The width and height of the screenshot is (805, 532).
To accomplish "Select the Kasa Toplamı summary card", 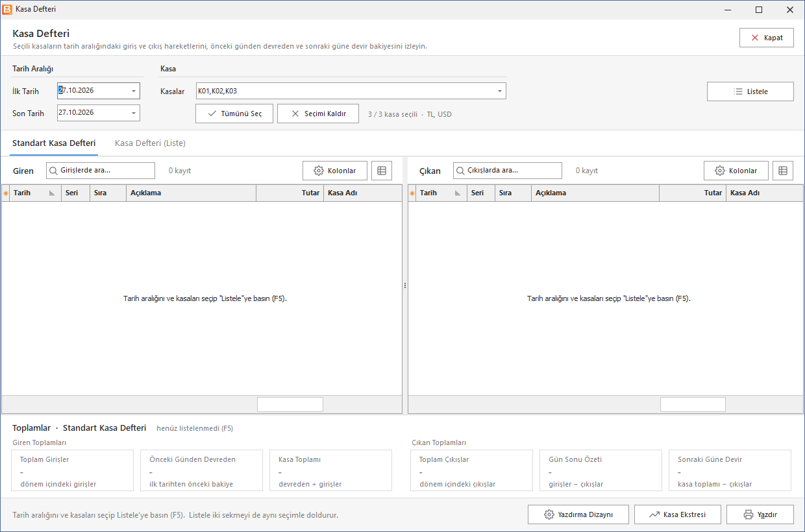I will (330, 470).
